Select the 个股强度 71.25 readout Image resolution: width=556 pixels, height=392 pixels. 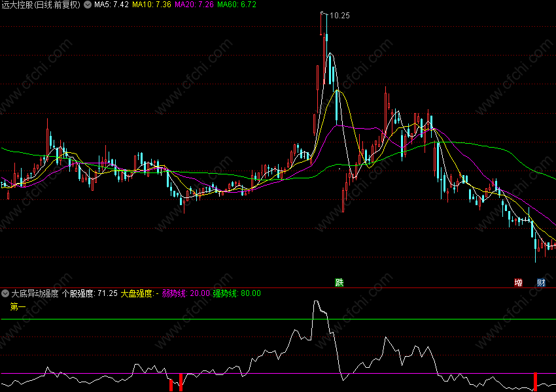pos(90,293)
